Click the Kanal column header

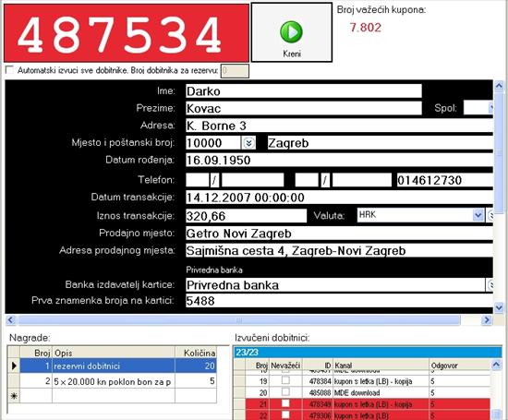point(381,366)
